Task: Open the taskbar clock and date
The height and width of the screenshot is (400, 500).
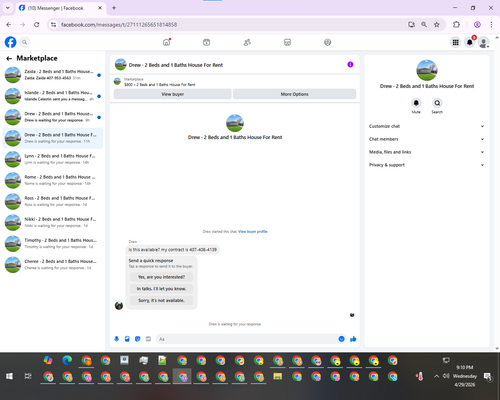Action: pyautogui.click(x=465, y=376)
